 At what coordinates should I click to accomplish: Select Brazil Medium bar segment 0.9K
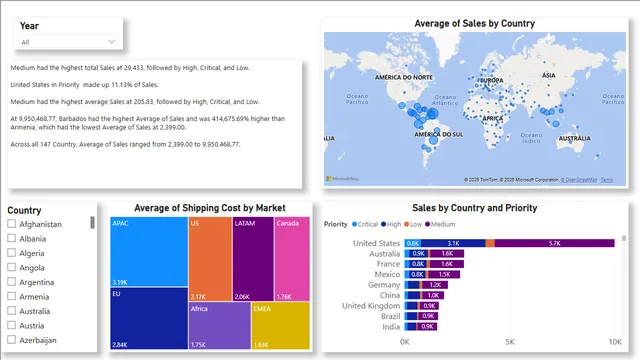(428, 316)
